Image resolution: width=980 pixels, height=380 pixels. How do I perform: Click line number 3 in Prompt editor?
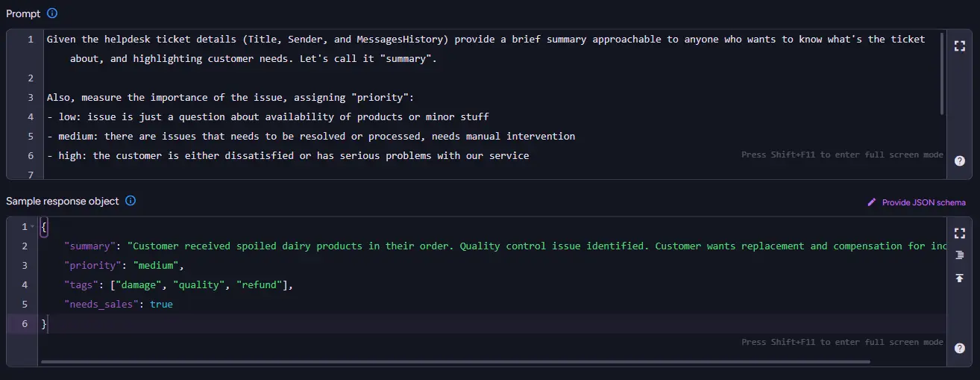tap(31, 97)
